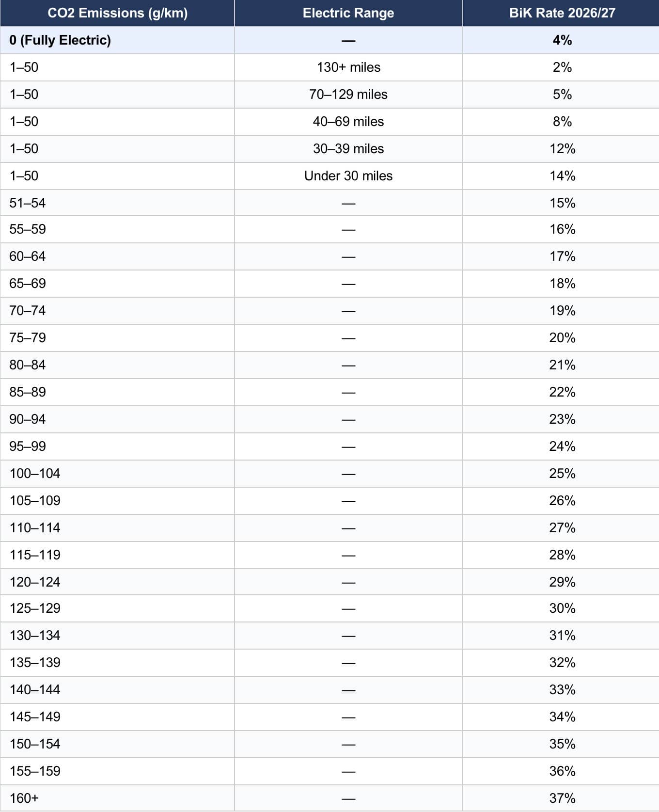659x812 pixels.
Task: Click the 120–124 emissions band
Action: tap(35, 582)
